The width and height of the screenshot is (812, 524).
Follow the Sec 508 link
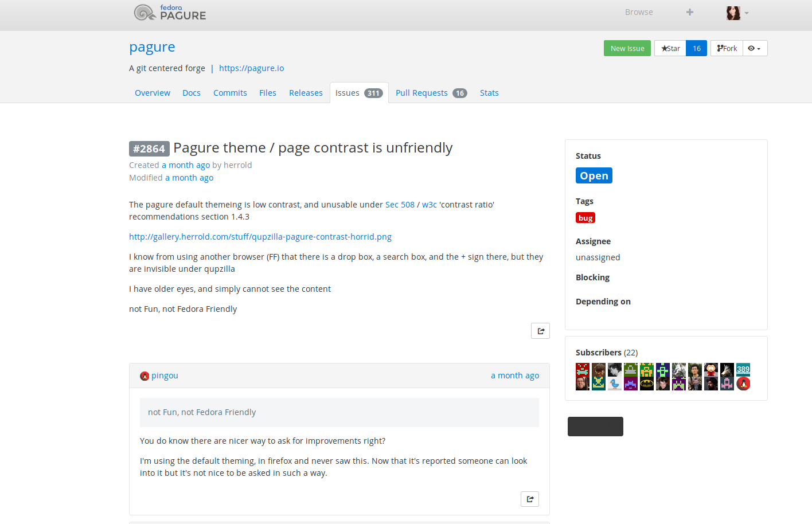(x=400, y=205)
